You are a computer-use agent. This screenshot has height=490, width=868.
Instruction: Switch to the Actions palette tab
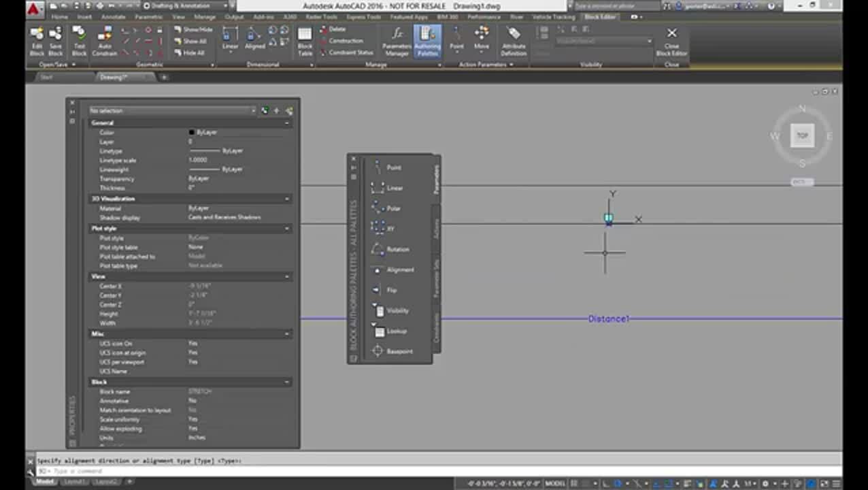coord(436,229)
